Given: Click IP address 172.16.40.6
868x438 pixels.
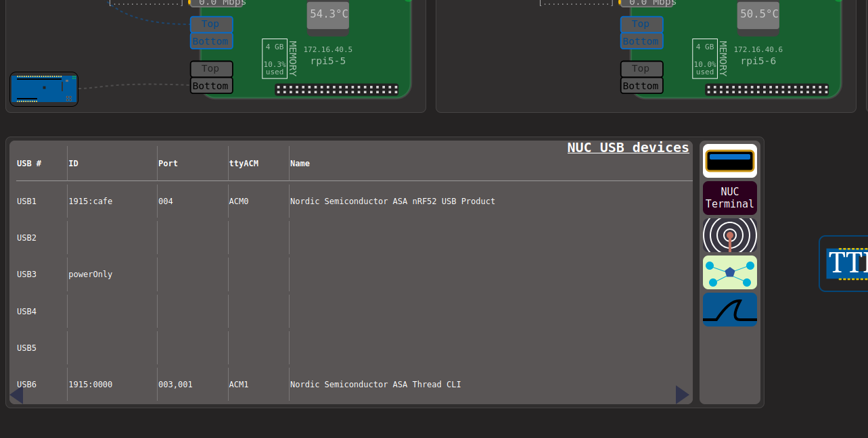Looking at the screenshot, I should coord(758,49).
